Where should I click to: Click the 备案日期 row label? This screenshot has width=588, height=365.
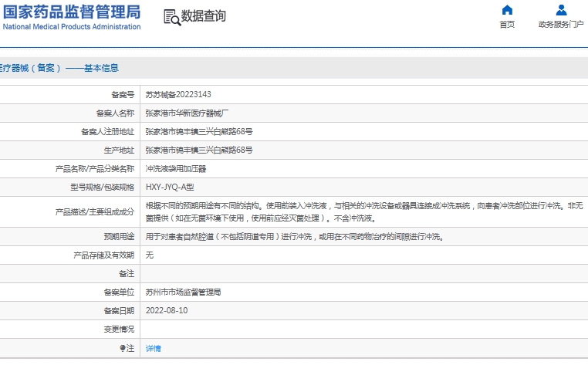119,311
